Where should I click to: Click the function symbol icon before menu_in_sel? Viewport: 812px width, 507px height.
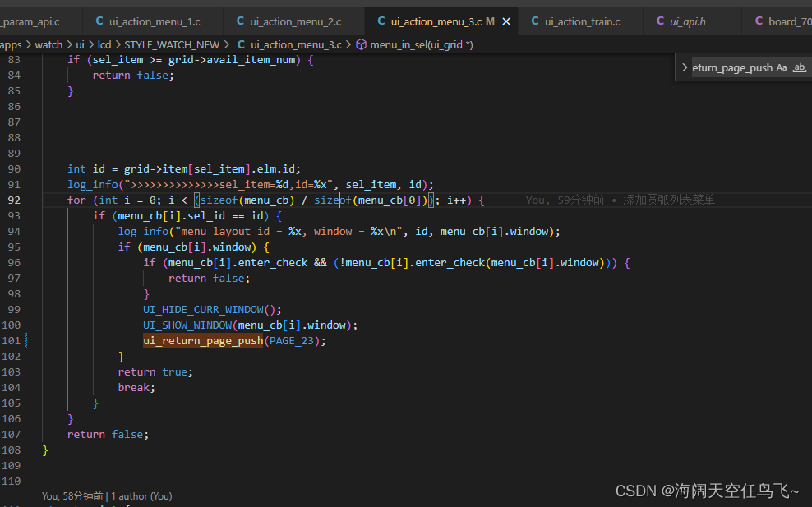(361, 45)
